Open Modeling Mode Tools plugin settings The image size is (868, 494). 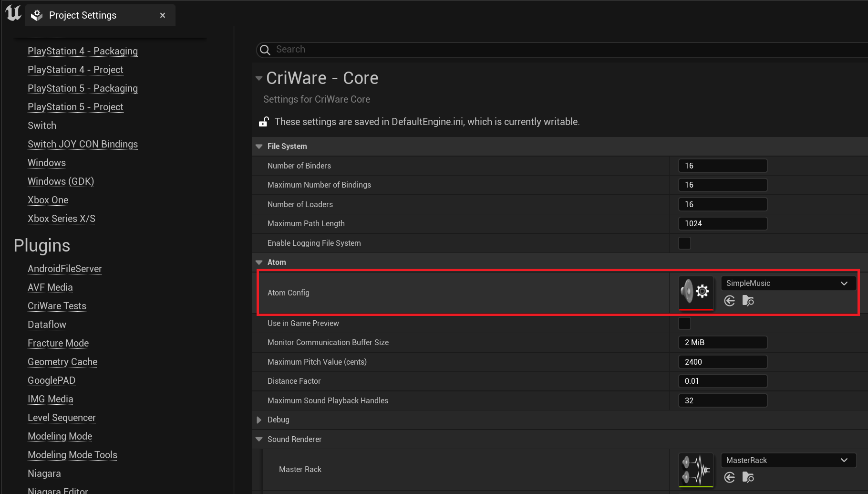coord(72,455)
